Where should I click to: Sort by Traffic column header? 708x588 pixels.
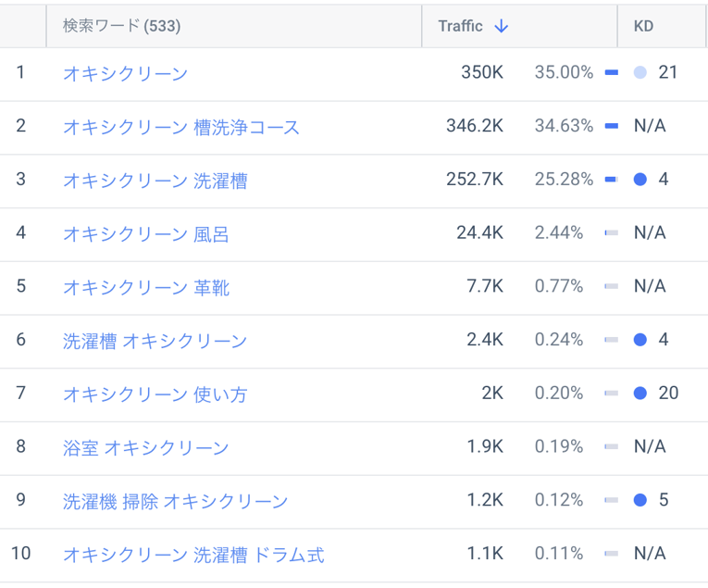[461, 26]
